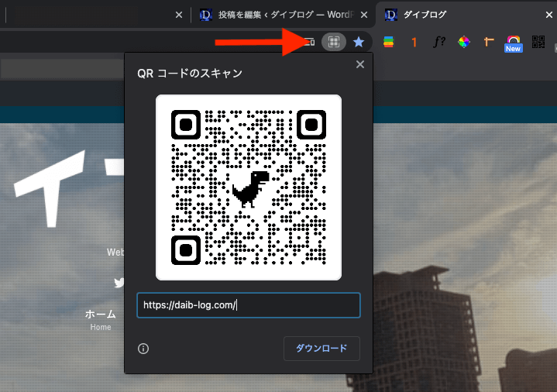Click the QR コードのスキャン heading
557x392 pixels.
pyautogui.click(x=190, y=74)
